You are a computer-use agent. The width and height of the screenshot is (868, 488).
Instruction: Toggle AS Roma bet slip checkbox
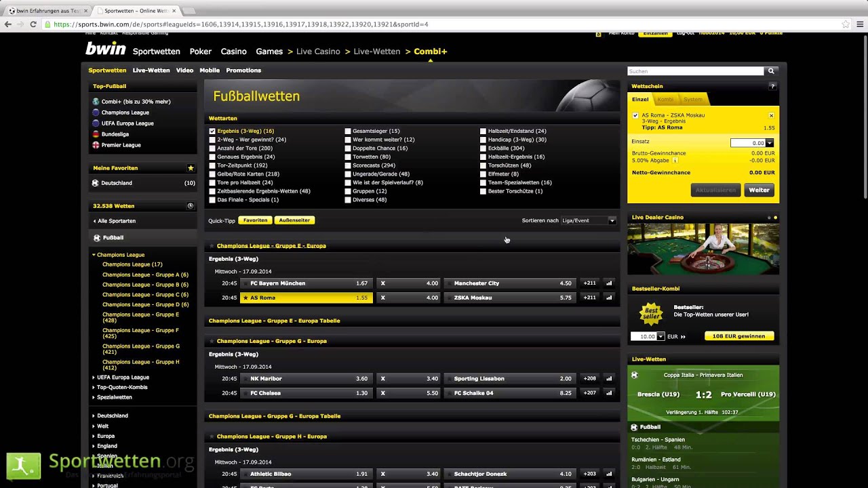635,116
